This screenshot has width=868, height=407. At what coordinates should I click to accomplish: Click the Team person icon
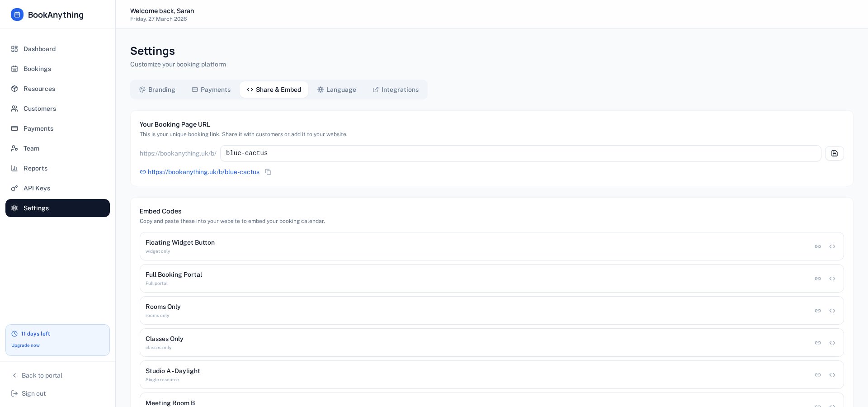14,148
